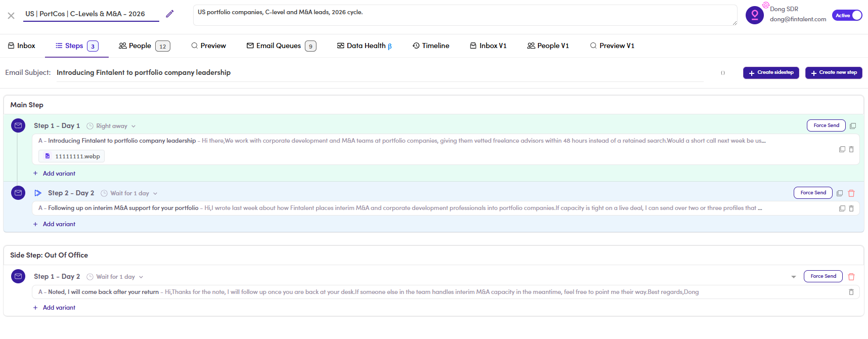Click the 'Main Step' section header
The width and height of the screenshot is (868, 339).
tap(27, 105)
